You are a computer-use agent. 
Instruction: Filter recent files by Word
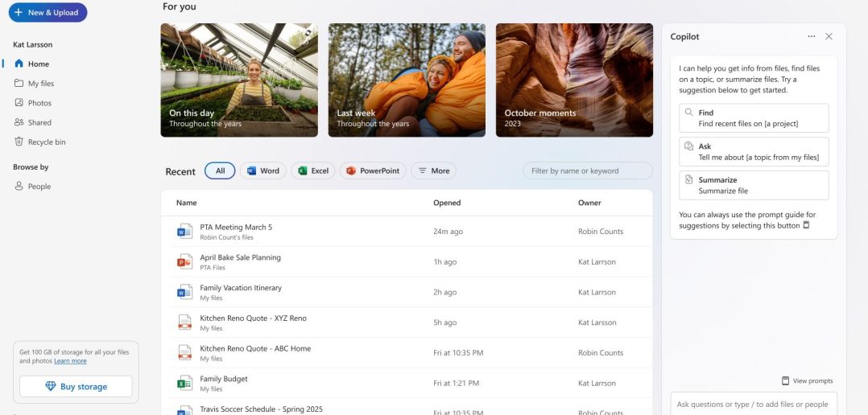pyautogui.click(x=262, y=171)
